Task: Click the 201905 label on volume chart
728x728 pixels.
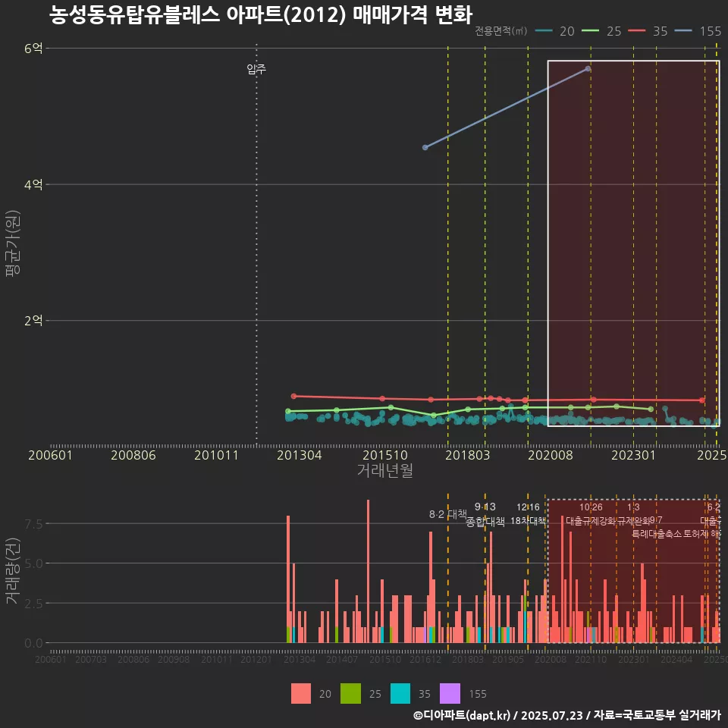Action: point(508,659)
